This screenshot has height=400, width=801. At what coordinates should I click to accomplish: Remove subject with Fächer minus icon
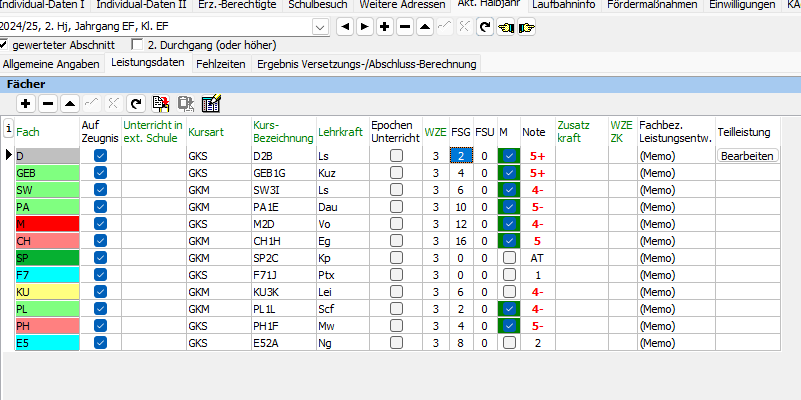point(48,104)
